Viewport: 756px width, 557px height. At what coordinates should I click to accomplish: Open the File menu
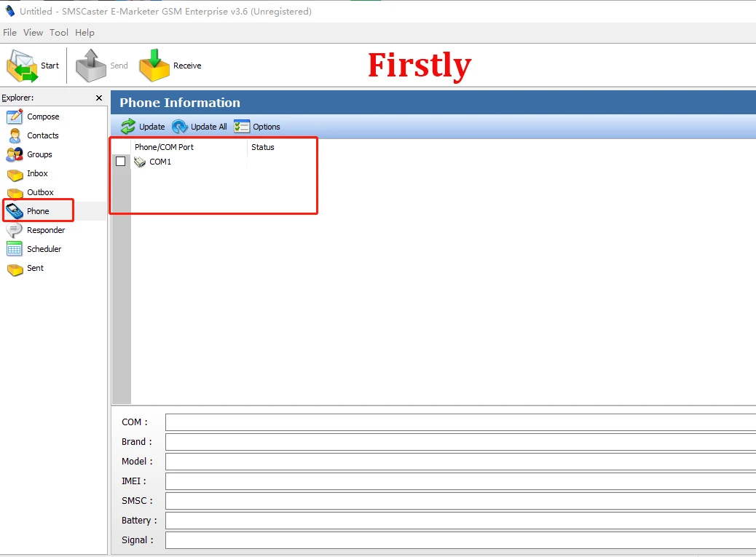click(x=9, y=32)
